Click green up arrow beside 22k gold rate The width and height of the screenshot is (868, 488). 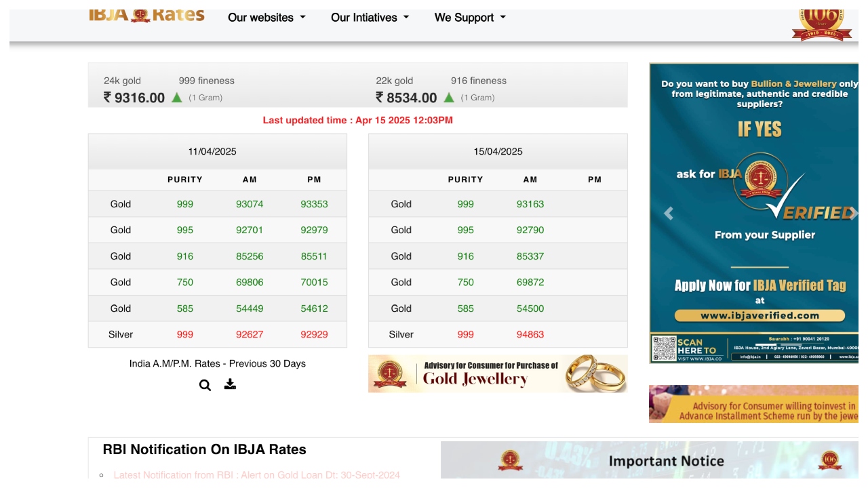[x=449, y=98]
